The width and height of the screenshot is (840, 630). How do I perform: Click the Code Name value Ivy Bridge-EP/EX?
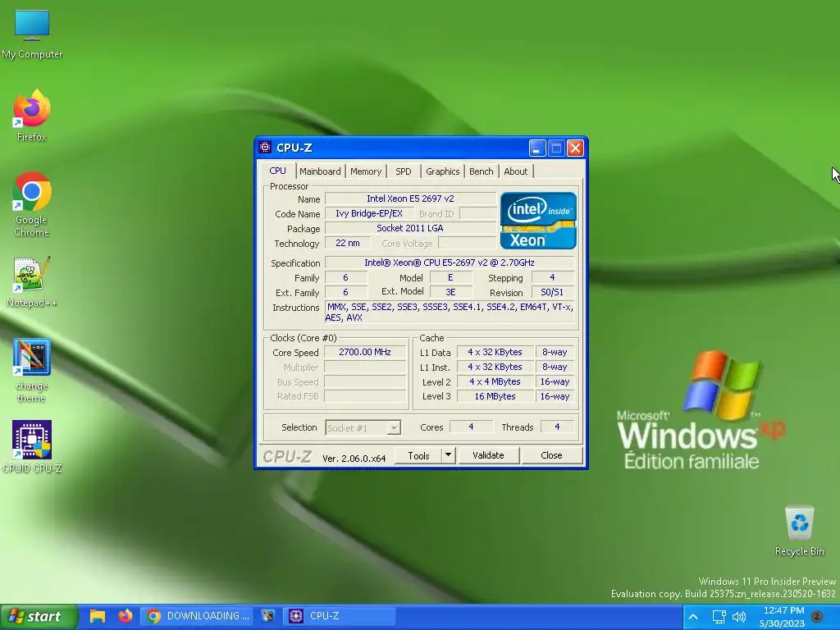point(369,214)
